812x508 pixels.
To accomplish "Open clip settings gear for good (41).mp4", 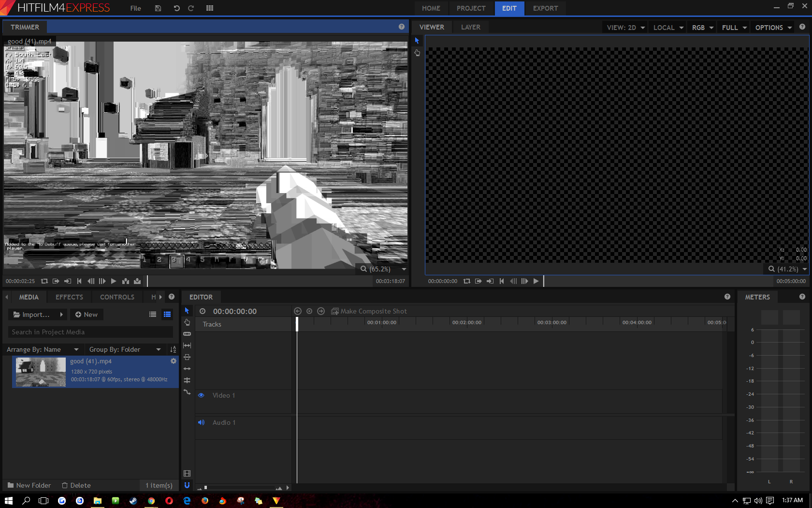I will tap(174, 361).
